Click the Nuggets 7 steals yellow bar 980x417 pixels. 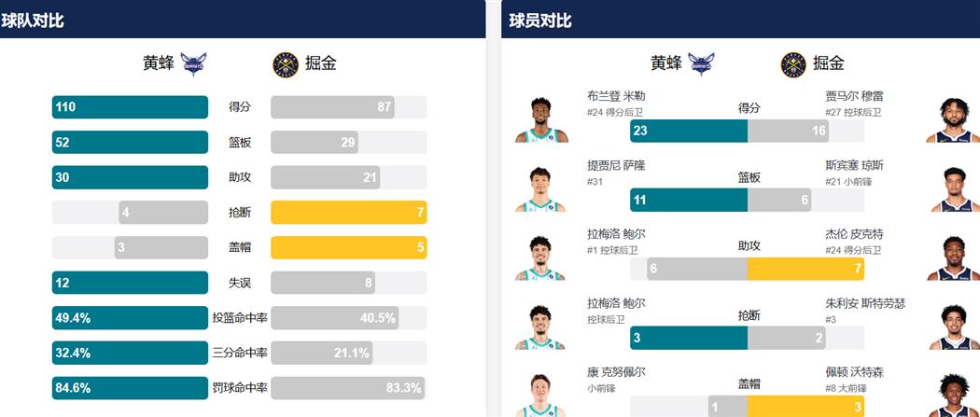(x=348, y=213)
